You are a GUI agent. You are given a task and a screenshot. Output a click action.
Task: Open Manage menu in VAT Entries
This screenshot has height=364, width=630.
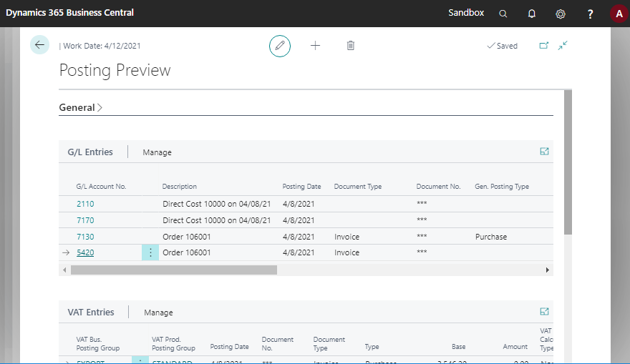click(x=158, y=313)
